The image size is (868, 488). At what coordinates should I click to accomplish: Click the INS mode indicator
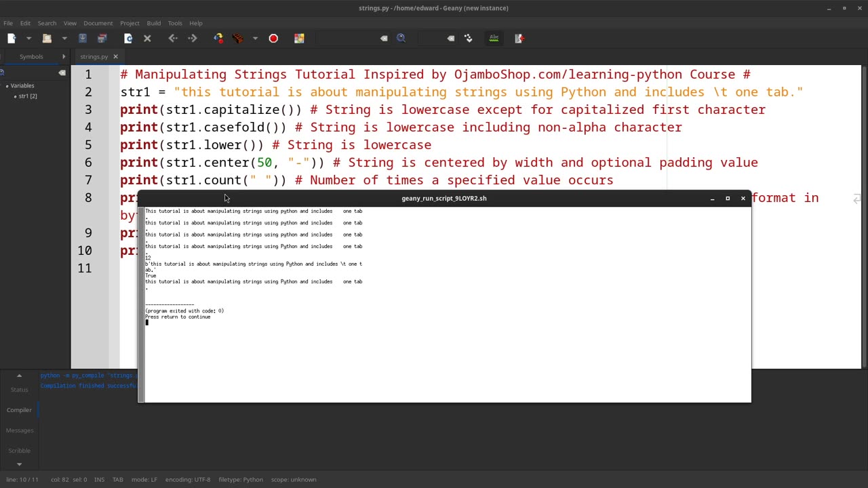pos(99,480)
